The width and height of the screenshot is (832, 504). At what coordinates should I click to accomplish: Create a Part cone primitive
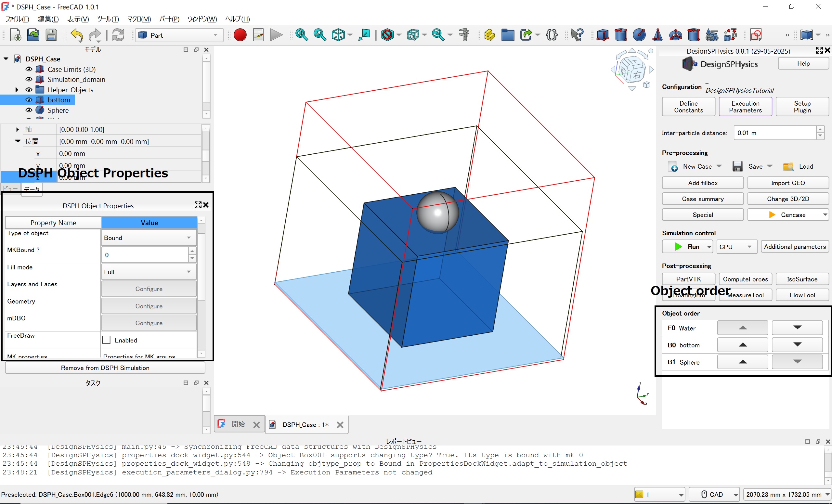click(x=657, y=35)
